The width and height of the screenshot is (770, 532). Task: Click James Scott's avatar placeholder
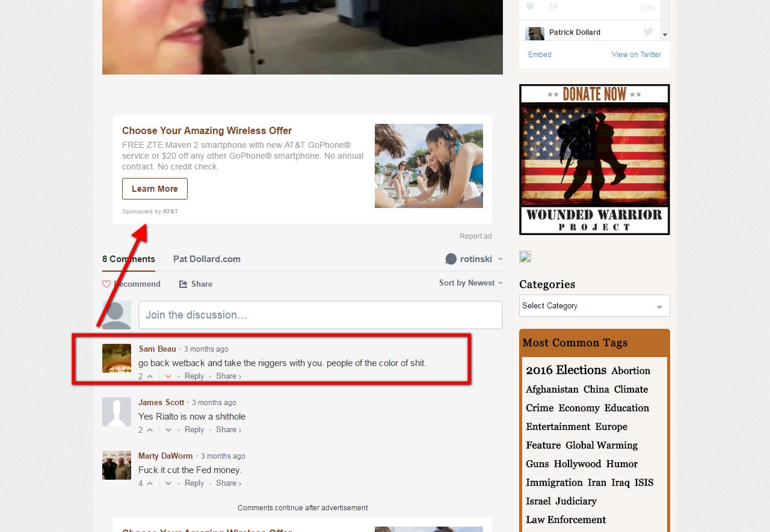[x=117, y=412]
